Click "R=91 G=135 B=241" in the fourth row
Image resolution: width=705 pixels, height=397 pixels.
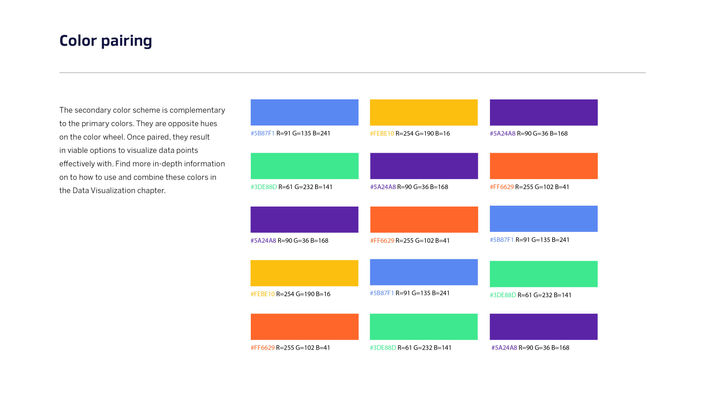(x=423, y=293)
